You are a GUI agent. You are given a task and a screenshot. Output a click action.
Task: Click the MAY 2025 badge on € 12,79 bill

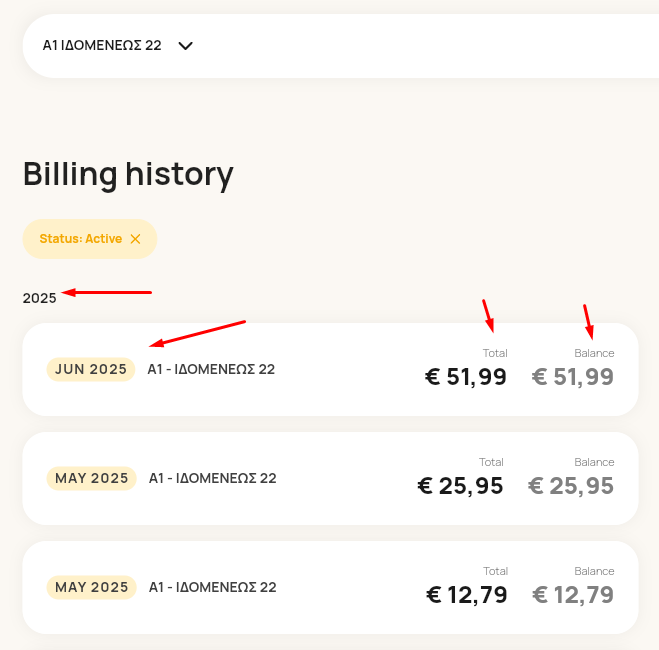coord(92,587)
